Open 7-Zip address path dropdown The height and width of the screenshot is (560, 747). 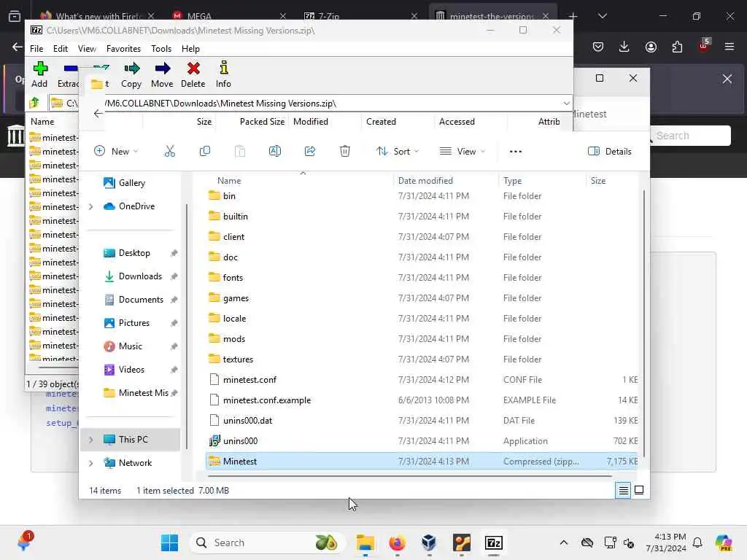tap(566, 104)
